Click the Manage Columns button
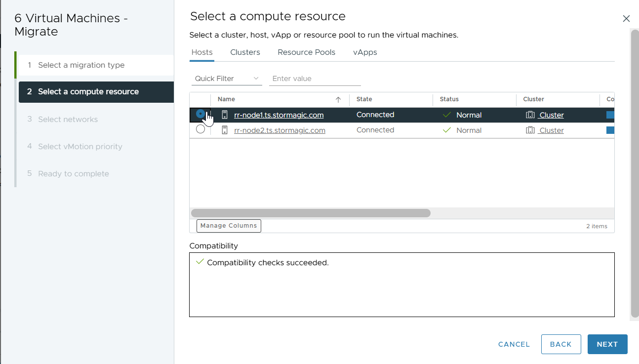The image size is (639, 364). coord(229,226)
